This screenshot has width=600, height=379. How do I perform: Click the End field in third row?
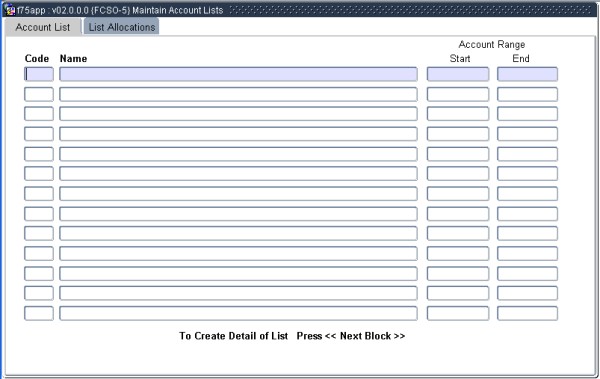pos(527,114)
